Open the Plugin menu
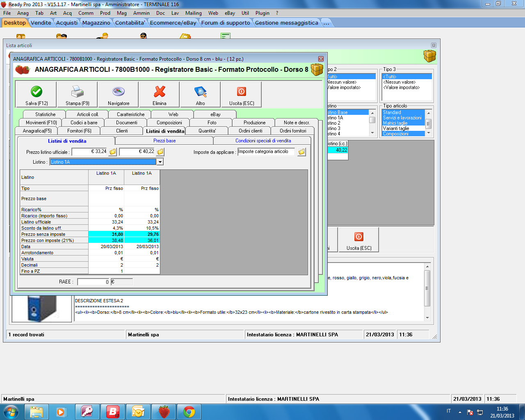The image size is (525, 420). click(262, 13)
